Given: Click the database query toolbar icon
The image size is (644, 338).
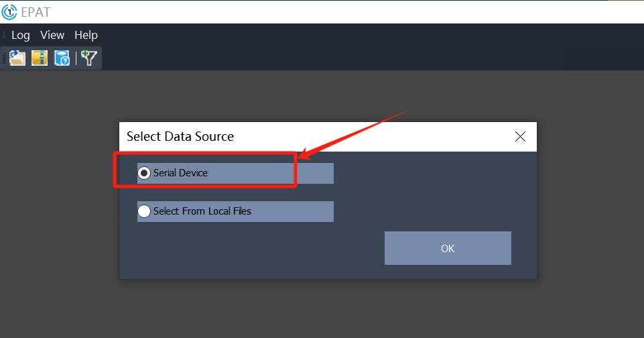Looking at the screenshot, I should (62, 58).
